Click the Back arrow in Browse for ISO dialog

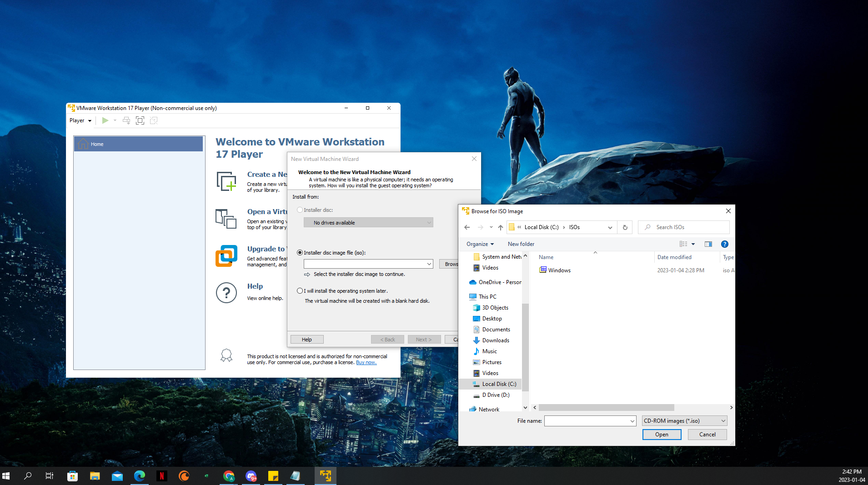(x=467, y=227)
